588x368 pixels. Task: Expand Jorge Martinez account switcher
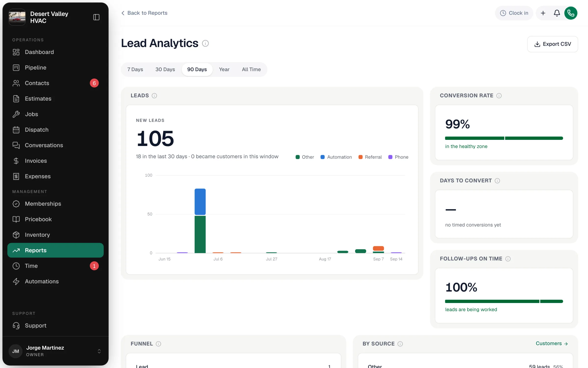[99, 351]
